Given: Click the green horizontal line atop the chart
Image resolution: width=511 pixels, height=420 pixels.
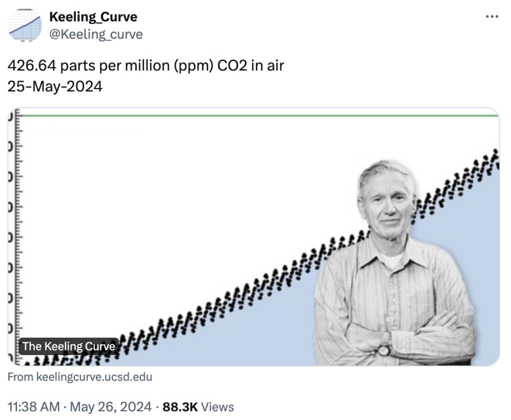Looking at the screenshot, I should [x=250, y=116].
